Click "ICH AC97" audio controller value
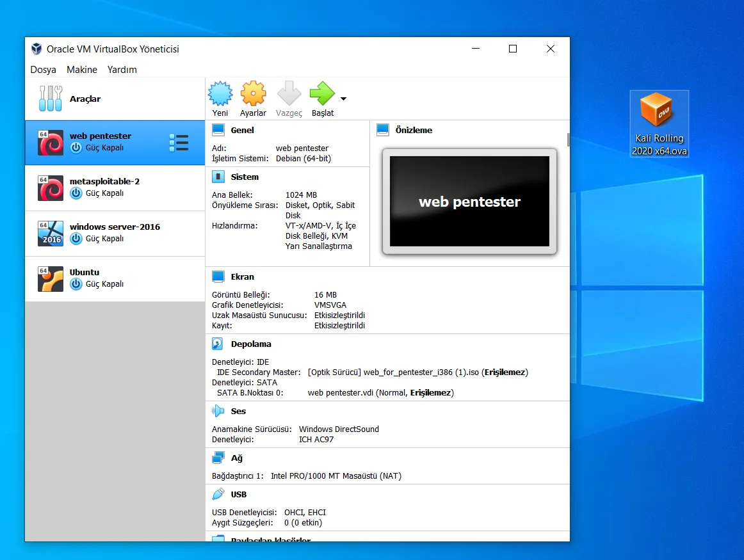 pos(316,440)
